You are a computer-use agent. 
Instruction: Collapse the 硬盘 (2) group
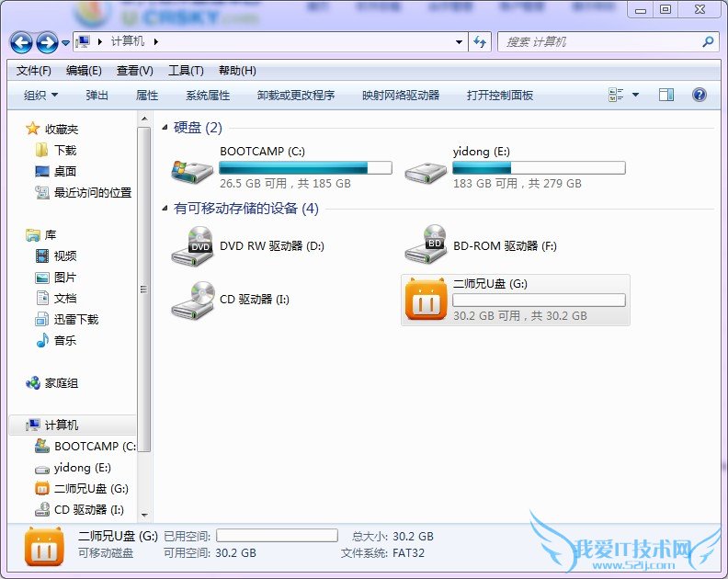coord(165,127)
